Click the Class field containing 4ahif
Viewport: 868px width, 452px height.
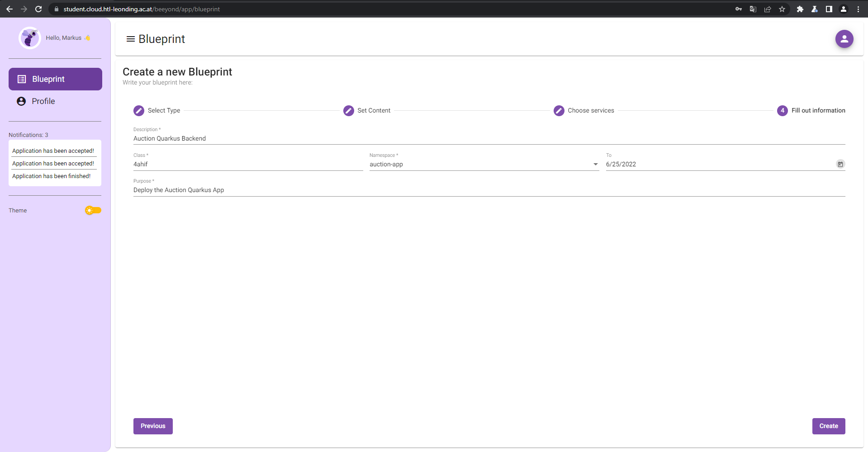pos(248,165)
